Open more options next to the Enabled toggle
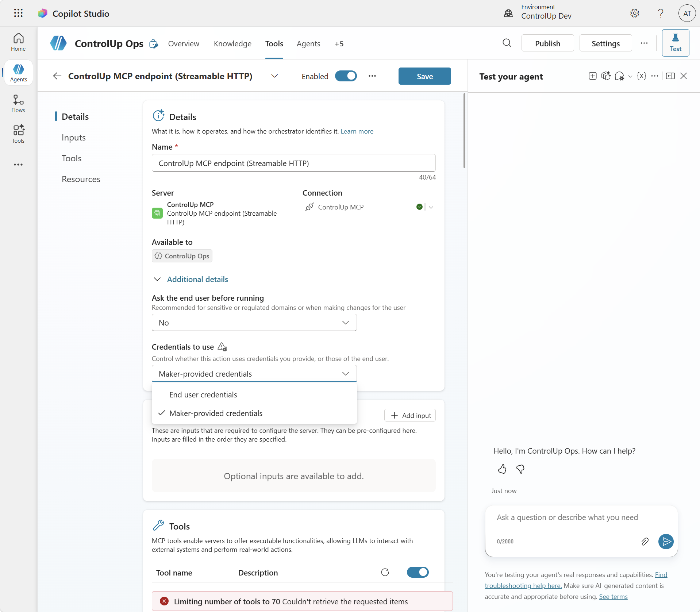The image size is (700, 612). [x=372, y=76]
